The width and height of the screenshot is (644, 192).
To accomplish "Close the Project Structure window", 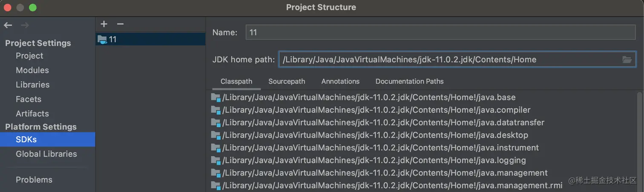I will (7, 8).
